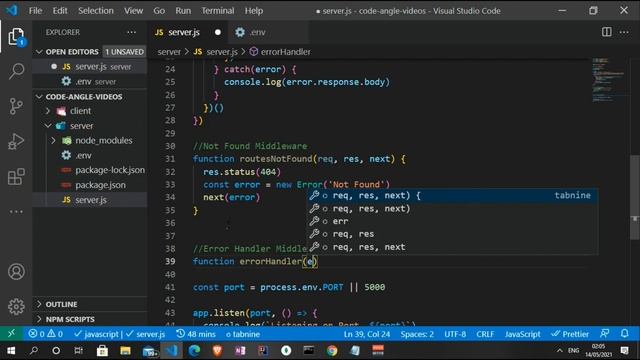Choose the 'err' autocomplete suggestion

(452, 221)
